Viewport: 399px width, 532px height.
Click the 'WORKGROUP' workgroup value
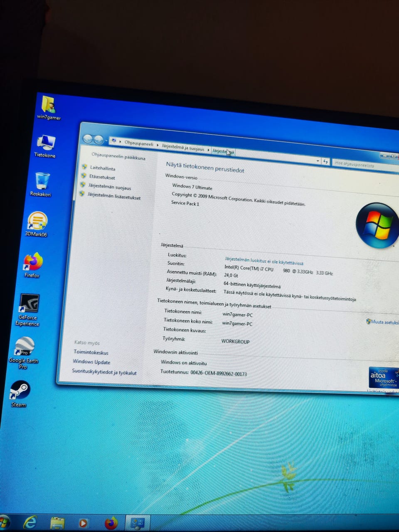(235, 341)
